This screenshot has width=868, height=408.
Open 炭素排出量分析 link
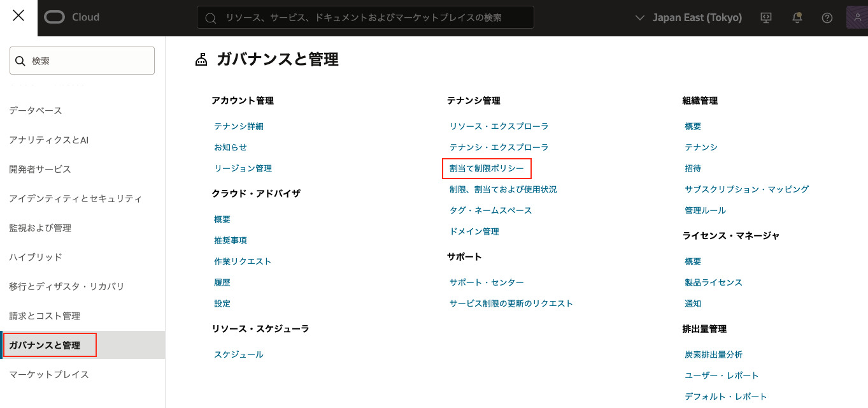click(713, 354)
